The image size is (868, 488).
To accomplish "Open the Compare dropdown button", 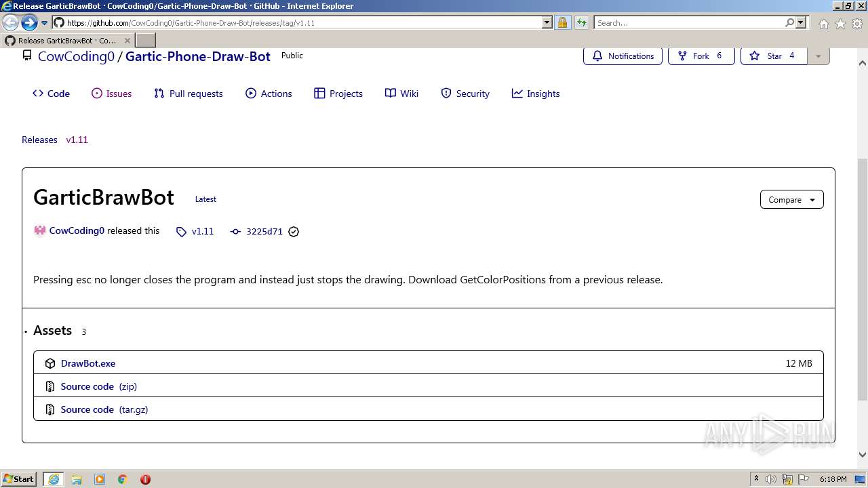I will [x=791, y=199].
